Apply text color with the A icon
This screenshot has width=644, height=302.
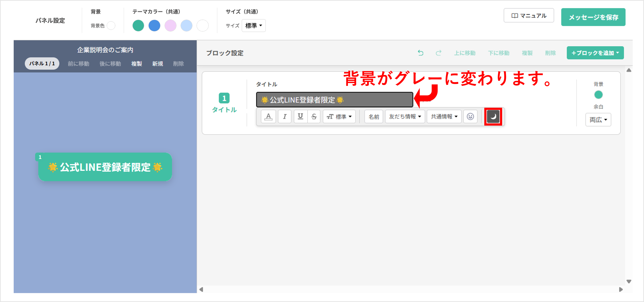[x=268, y=117]
